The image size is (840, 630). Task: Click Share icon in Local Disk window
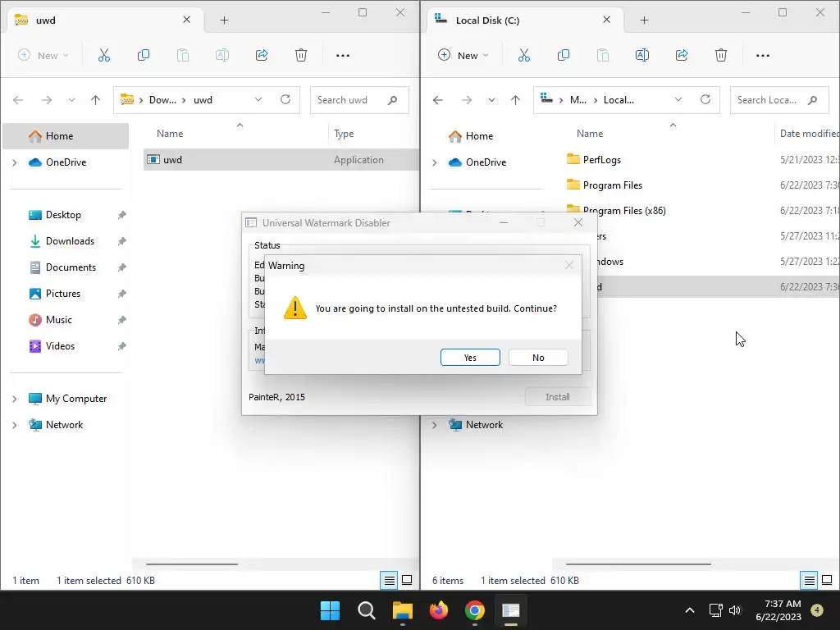682,55
